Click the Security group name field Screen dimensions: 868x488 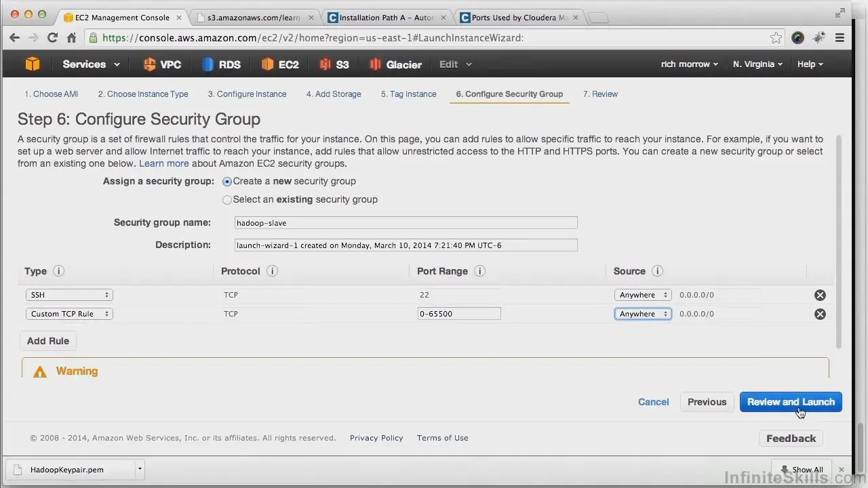406,223
